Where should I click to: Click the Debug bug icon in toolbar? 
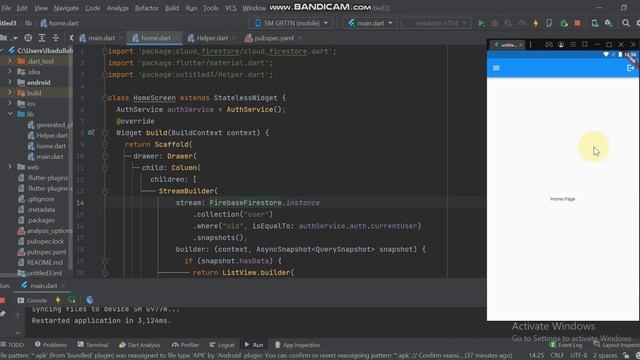click(495, 23)
